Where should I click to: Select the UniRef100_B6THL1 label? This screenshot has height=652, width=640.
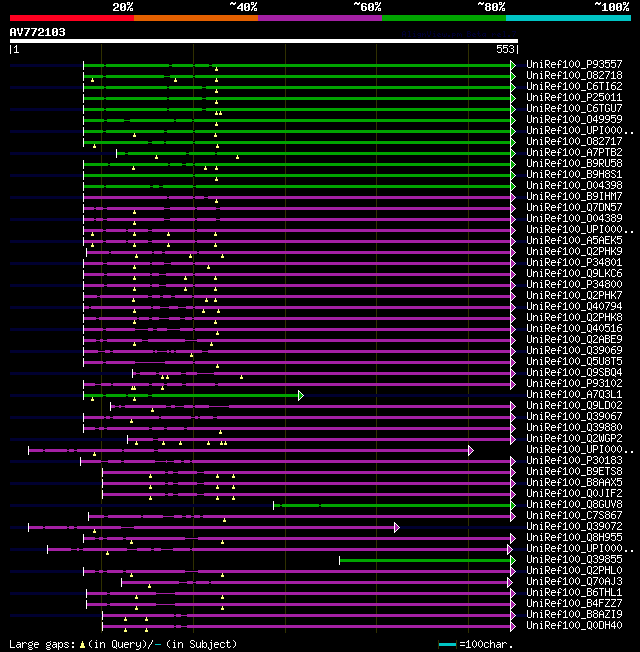coord(574,593)
